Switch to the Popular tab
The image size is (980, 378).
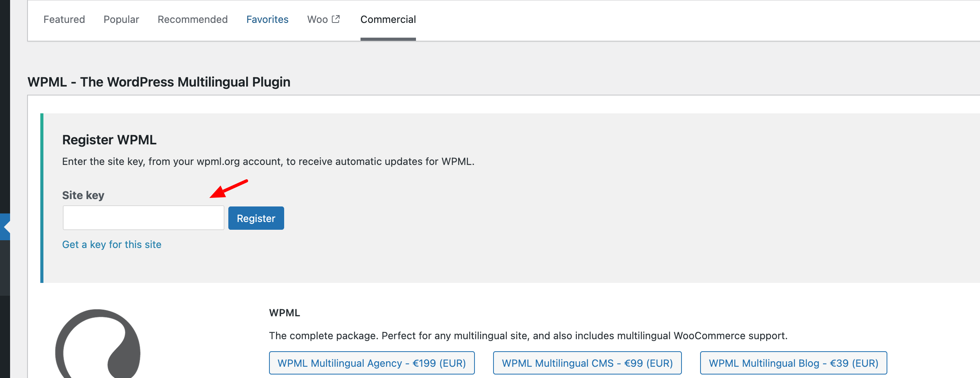(x=121, y=19)
